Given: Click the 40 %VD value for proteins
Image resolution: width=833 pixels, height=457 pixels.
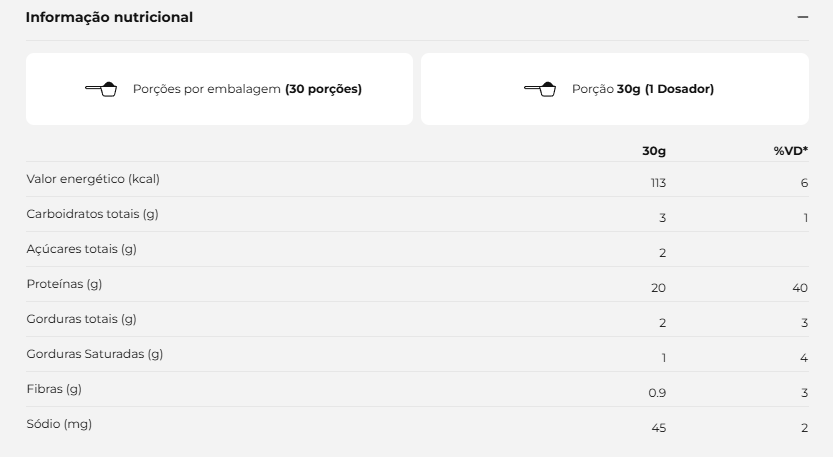Looking at the screenshot, I should click(x=800, y=288).
